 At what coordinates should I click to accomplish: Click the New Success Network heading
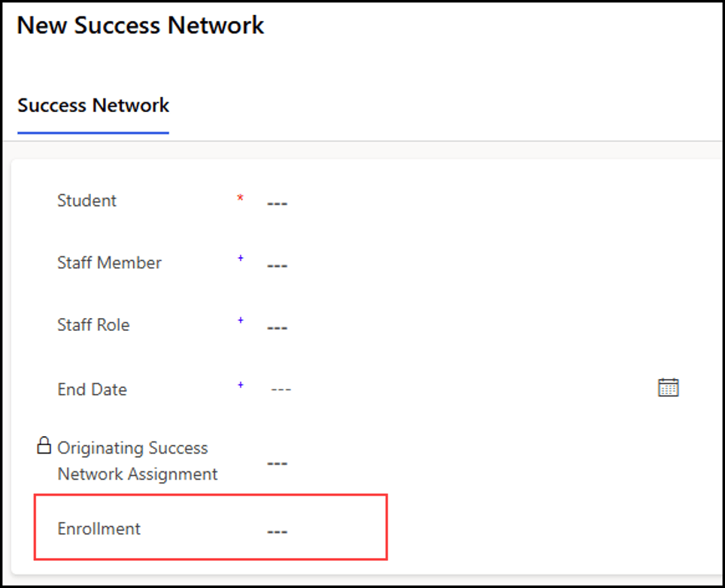point(141,25)
